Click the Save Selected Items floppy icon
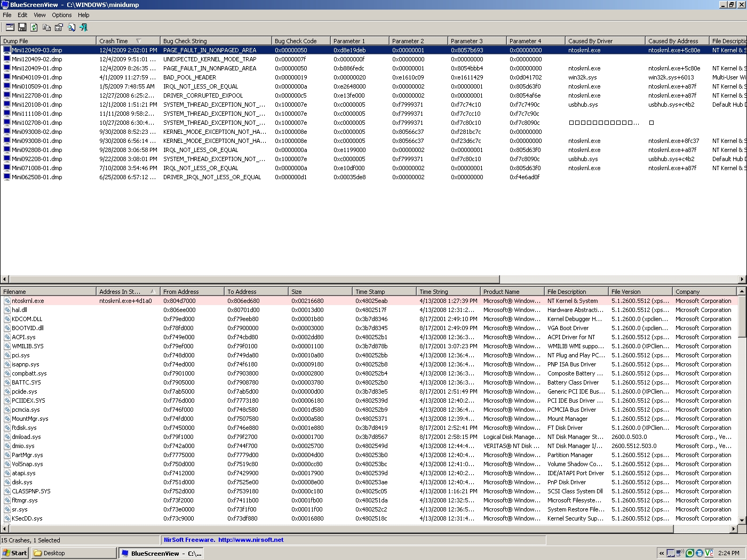747x560 pixels. click(22, 27)
